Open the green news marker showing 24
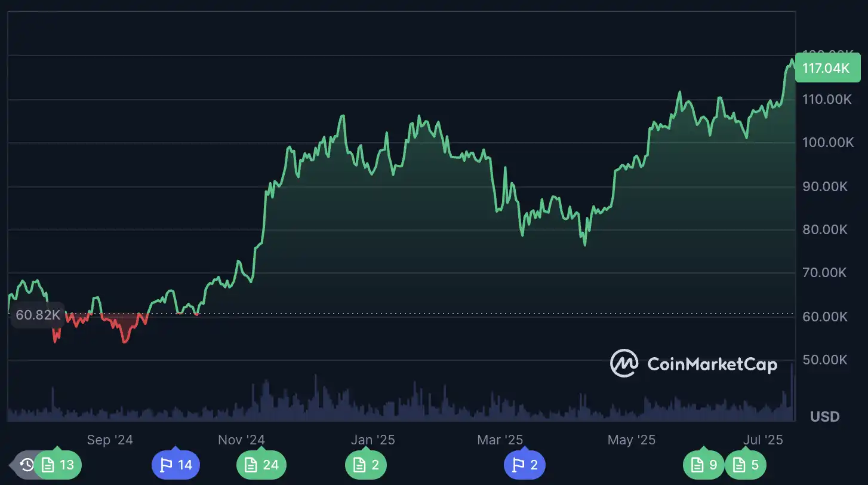This screenshot has height=485, width=868. (261, 465)
